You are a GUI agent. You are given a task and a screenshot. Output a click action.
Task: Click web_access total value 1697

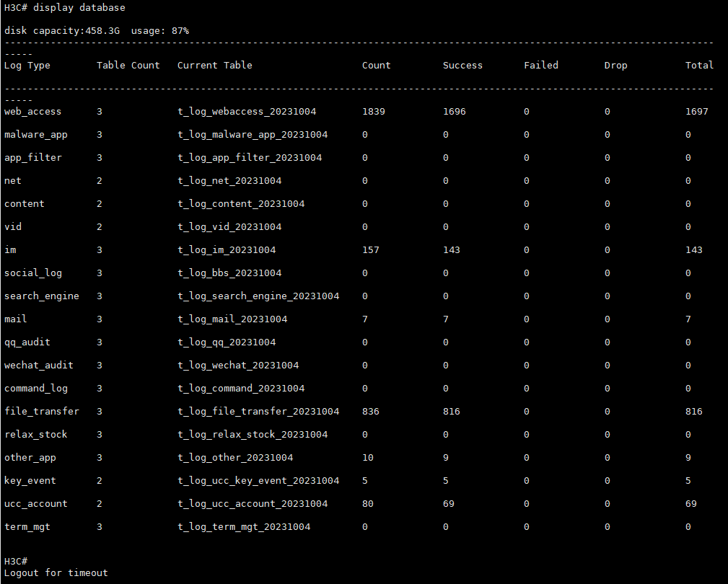click(x=696, y=112)
